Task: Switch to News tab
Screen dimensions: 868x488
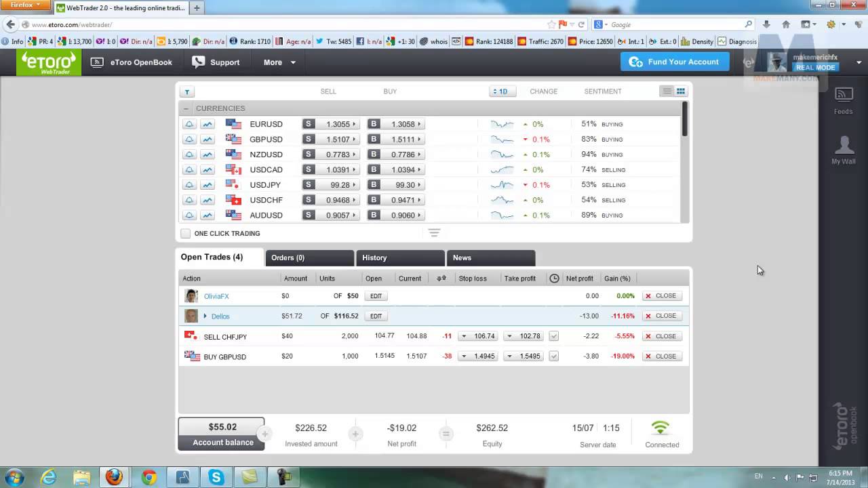Action: [x=491, y=258]
